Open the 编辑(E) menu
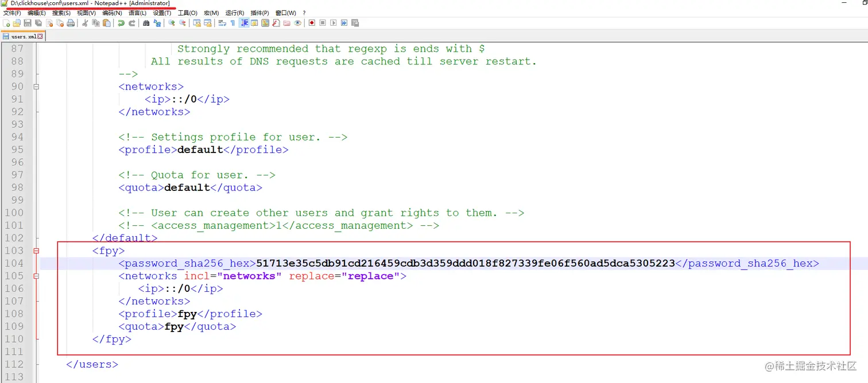Viewport: 868px width, 383px height. [37, 13]
